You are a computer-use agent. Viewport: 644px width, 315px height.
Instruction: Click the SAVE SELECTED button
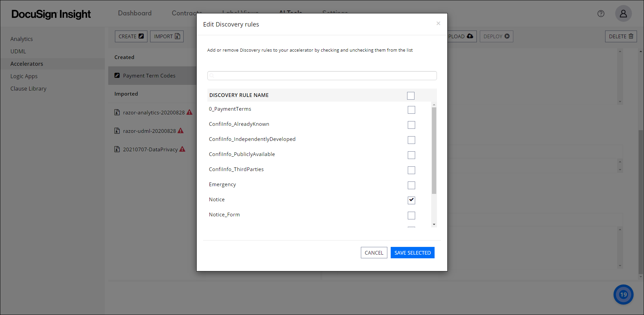[x=412, y=253]
